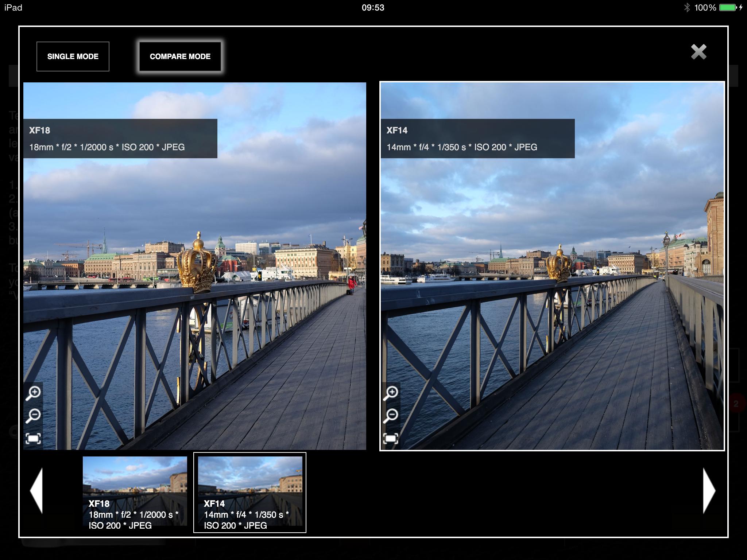Screen dimensions: 747x560
Task: Zoom out on the XF18 image
Action: 33,416
